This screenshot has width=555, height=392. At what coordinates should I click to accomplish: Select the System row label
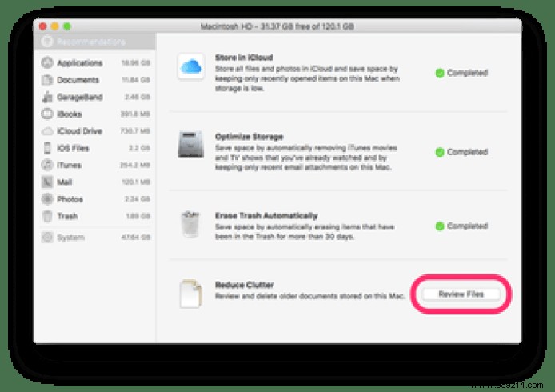70,238
